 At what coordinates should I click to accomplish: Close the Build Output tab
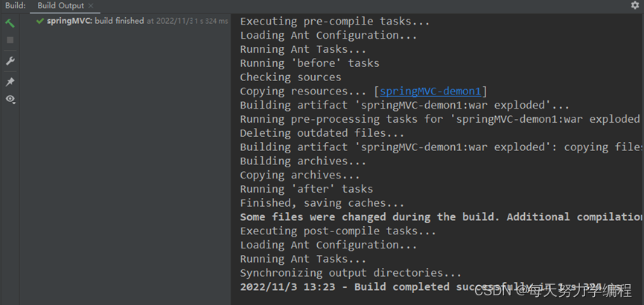click(x=91, y=6)
